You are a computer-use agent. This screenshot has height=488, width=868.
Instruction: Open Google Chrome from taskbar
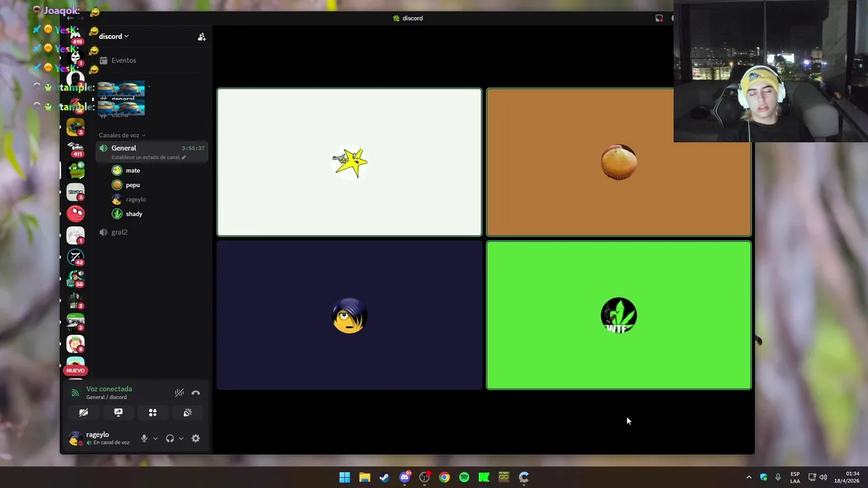pyautogui.click(x=444, y=477)
